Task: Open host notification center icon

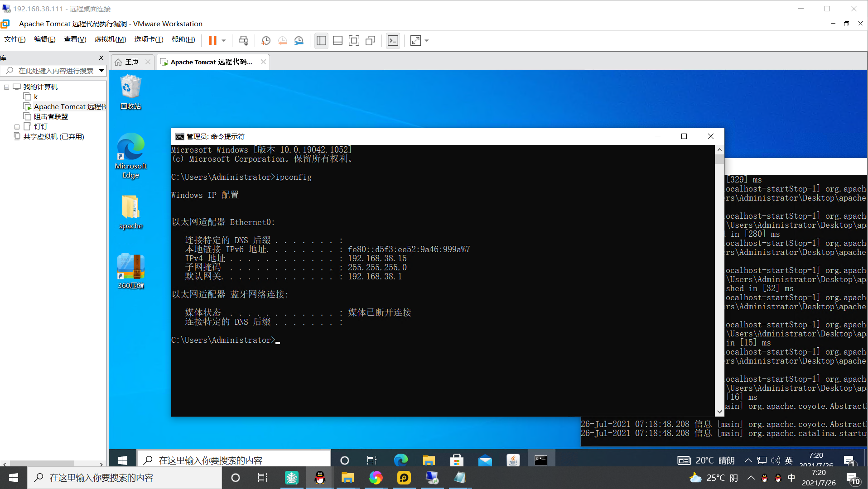Action: coord(853,478)
